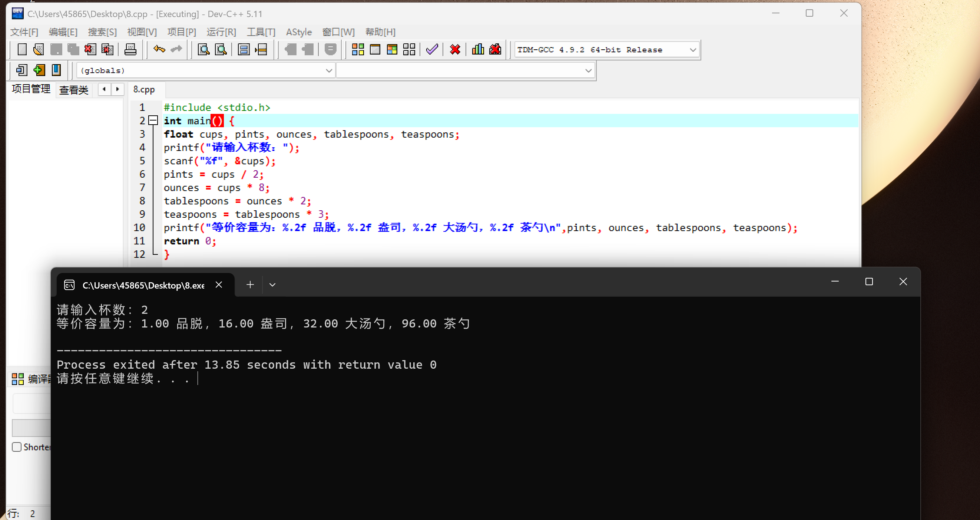This screenshot has width=980, height=520.
Task: Open the TDM-GCC compiler selection dropdown
Action: click(x=693, y=50)
